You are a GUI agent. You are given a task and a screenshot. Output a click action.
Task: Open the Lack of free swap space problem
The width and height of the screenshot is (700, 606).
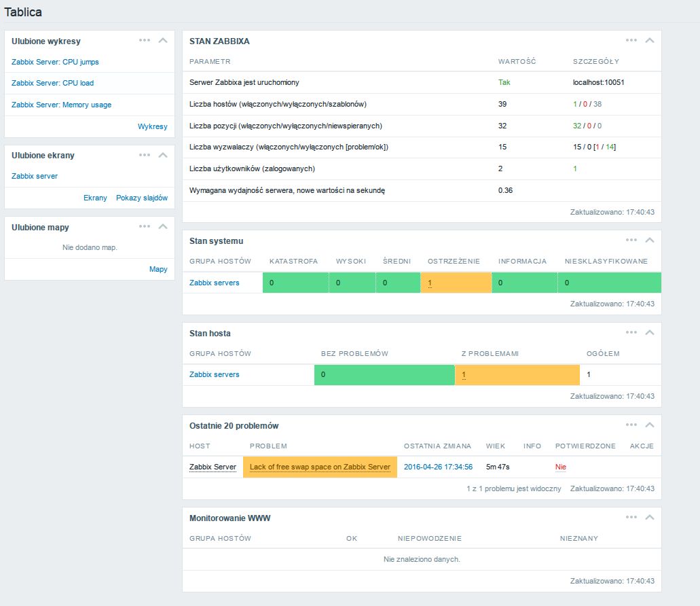(320, 467)
